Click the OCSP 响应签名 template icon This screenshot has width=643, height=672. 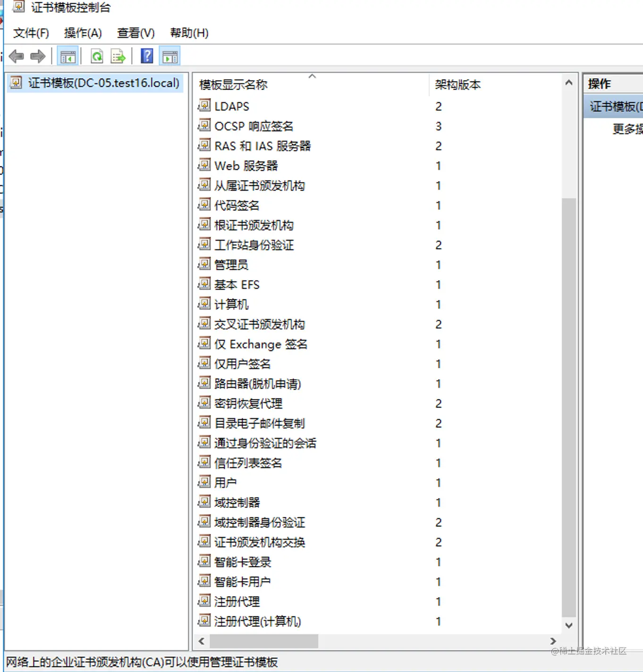pyautogui.click(x=204, y=125)
